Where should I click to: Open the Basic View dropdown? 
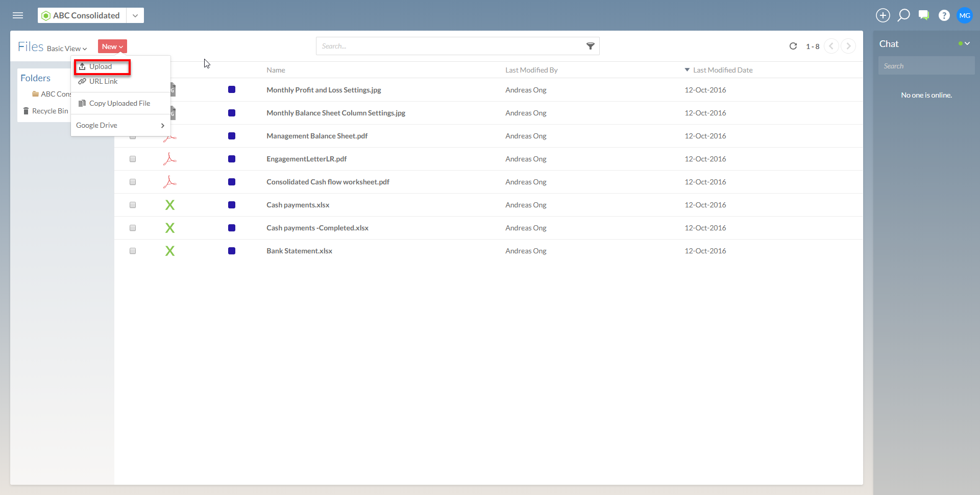67,49
